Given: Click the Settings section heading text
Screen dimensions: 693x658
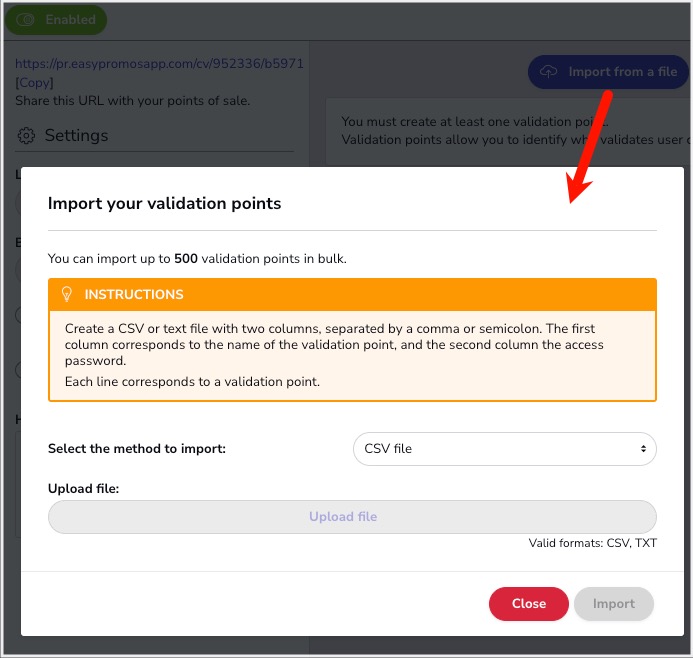Looking at the screenshot, I should pos(76,136).
